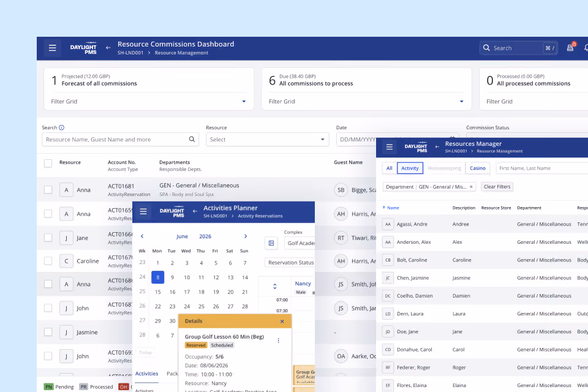
Task: Open three-dot menu for Group Golf Lesson
Action: [x=278, y=341]
